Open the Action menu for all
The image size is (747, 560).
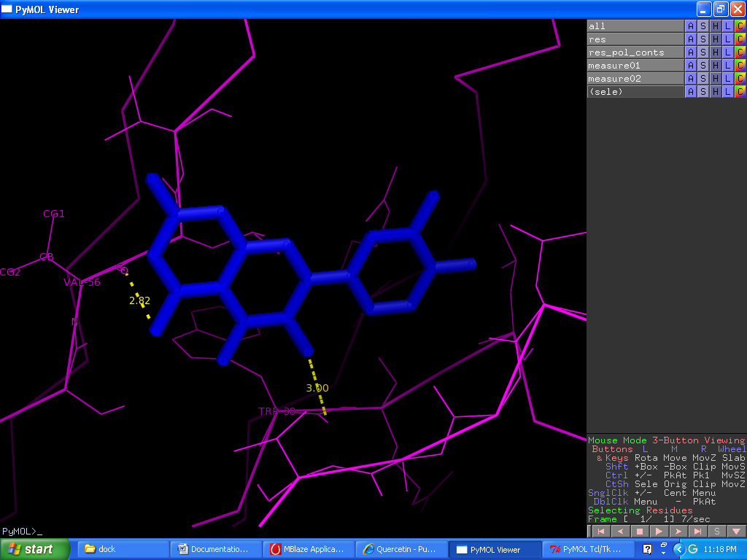point(690,26)
